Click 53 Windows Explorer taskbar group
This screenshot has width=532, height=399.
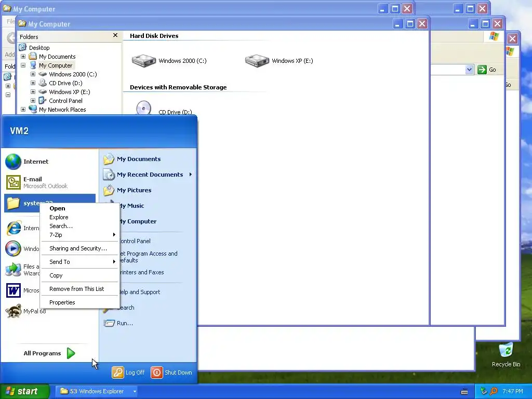97,391
